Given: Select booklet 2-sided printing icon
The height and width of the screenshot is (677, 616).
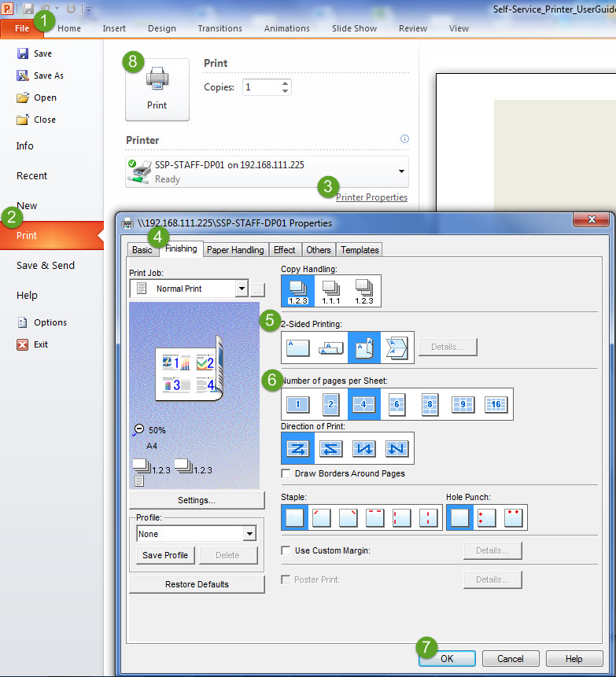Looking at the screenshot, I should pyautogui.click(x=397, y=347).
